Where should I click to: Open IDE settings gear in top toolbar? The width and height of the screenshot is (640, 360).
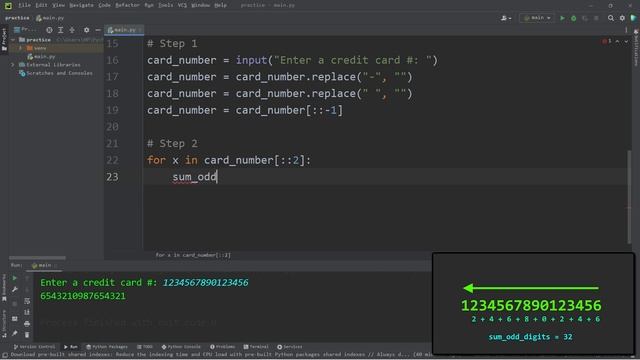622,18
